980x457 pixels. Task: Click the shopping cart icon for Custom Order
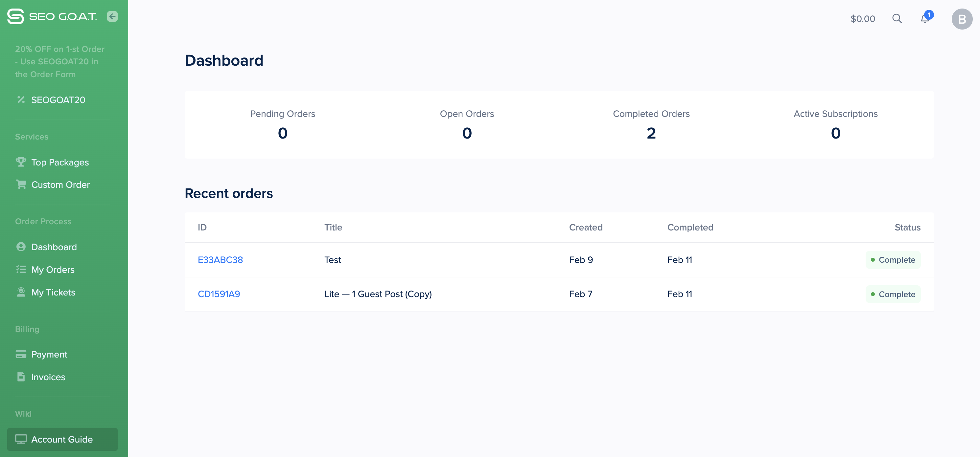tap(21, 185)
